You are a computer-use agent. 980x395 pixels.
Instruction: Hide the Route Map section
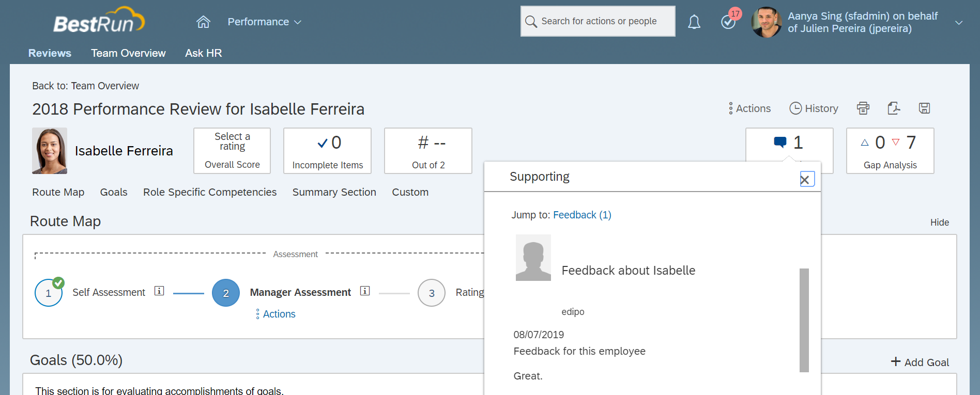(940, 223)
